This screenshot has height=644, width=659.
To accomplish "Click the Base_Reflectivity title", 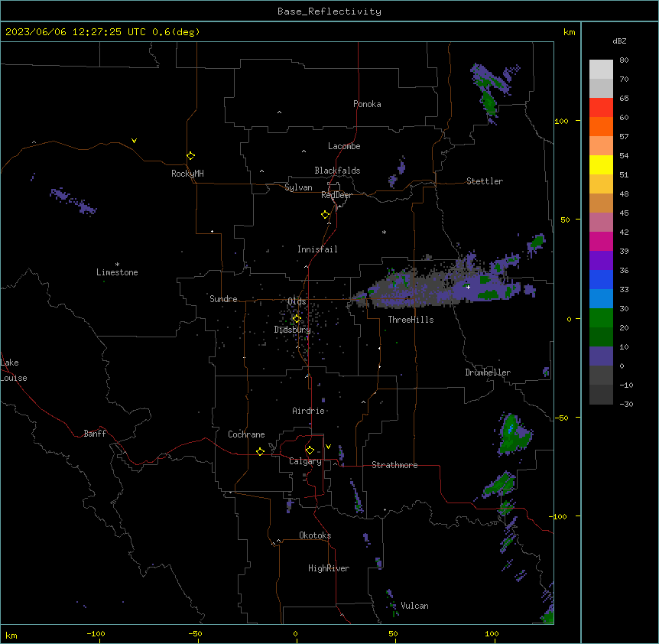I will (x=329, y=11).
